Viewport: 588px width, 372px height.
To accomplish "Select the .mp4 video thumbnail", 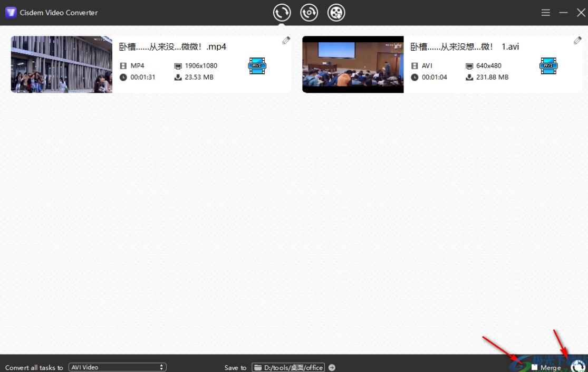I will [62, 64].
